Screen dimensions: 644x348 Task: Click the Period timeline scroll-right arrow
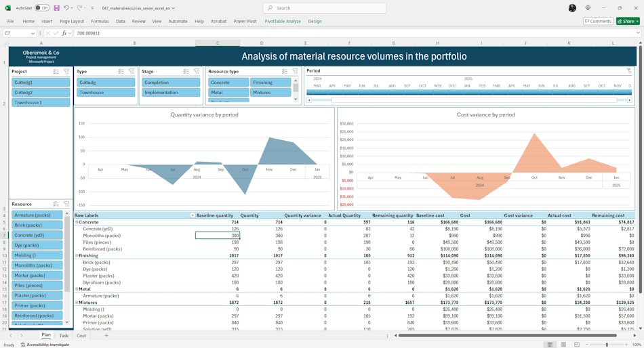[630, 100]
